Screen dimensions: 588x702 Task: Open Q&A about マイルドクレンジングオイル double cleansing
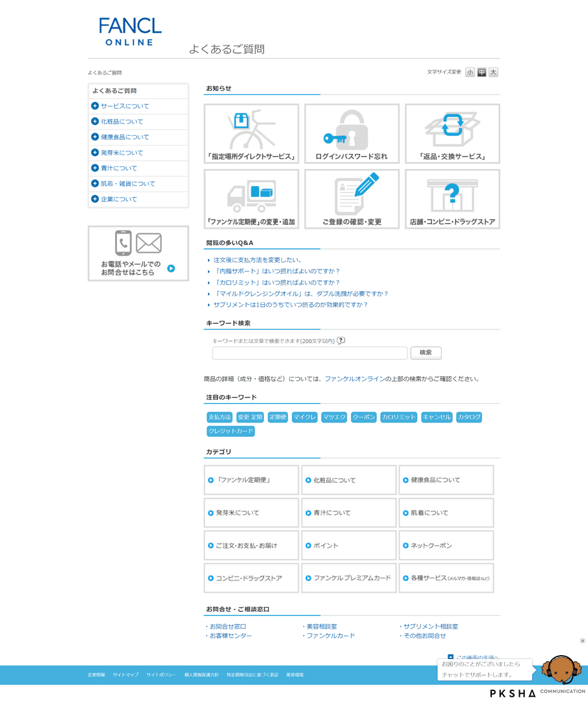click(x=301, y=294)
